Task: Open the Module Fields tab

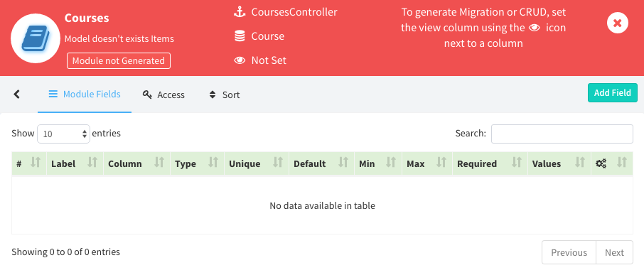Action: click(85, 95)
